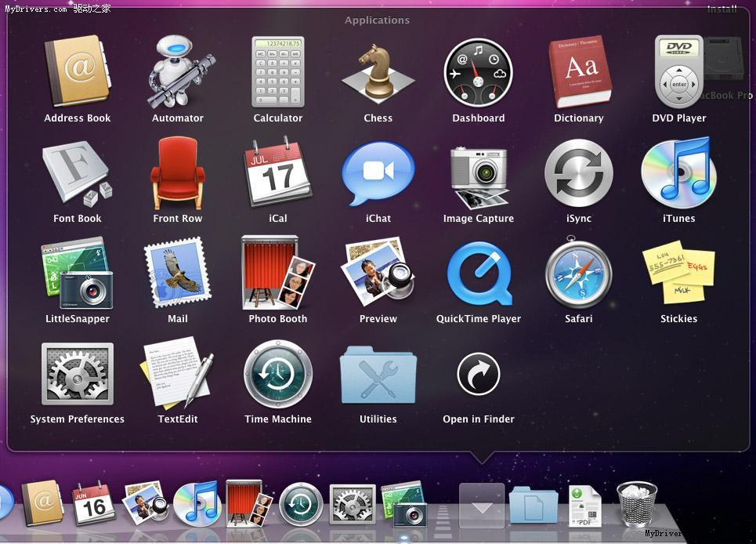This screenshot has width=756, height=544.
Task: Open the Mail application
Action: (178, 273)
